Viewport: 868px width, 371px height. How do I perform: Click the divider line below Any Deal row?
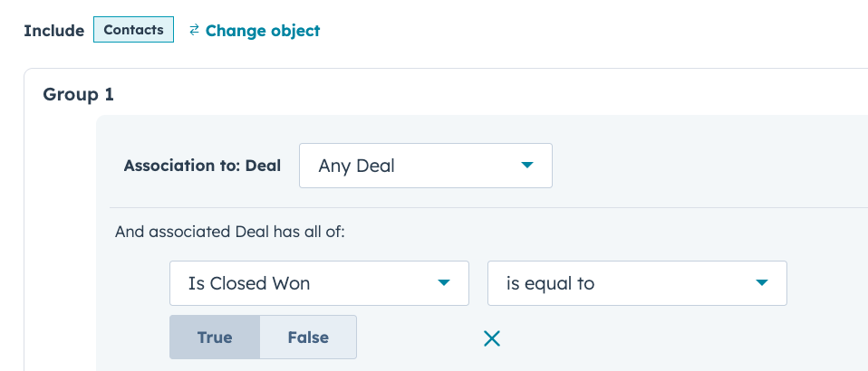coord(489,207)
